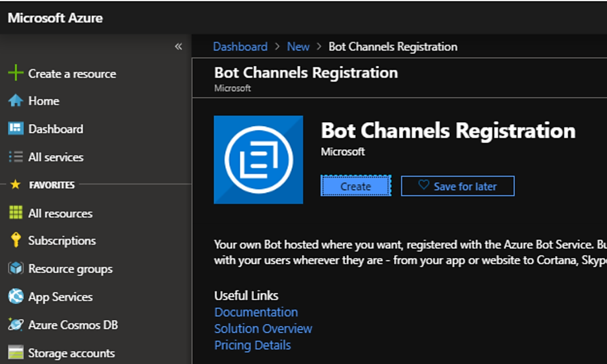The image size is (607, 364).
Task: Select All resources label in favorites
Action: click(60, 213)
